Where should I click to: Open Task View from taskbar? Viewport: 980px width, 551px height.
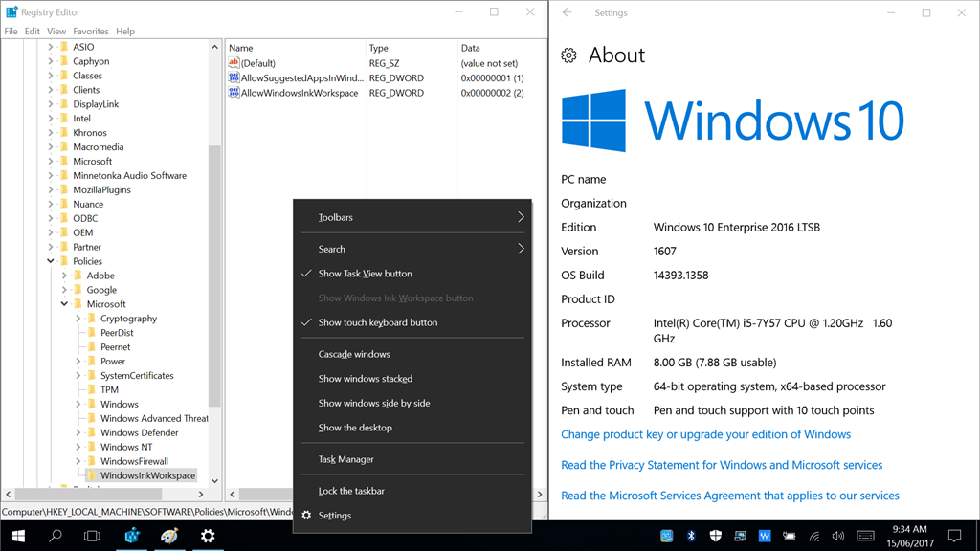click(x=92, y=536)
